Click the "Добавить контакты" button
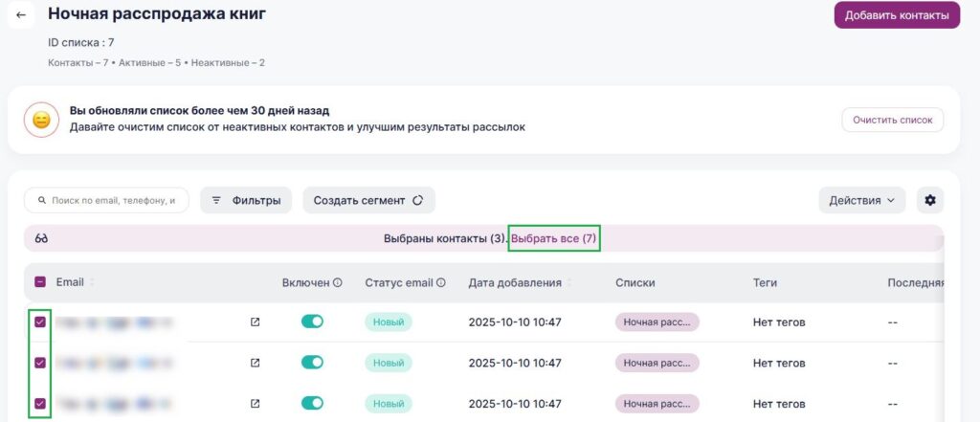This screenshot has width=980, height=422. pos(896,15)
